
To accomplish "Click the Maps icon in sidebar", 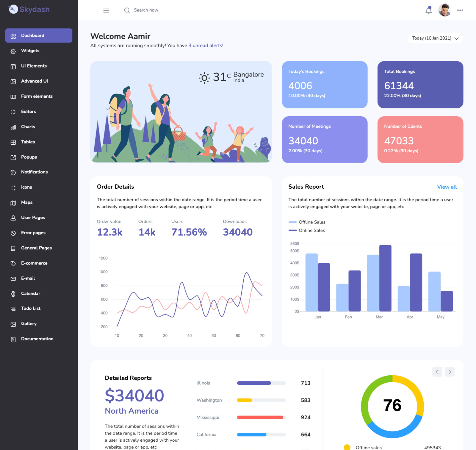I will (x=13, y=203).
